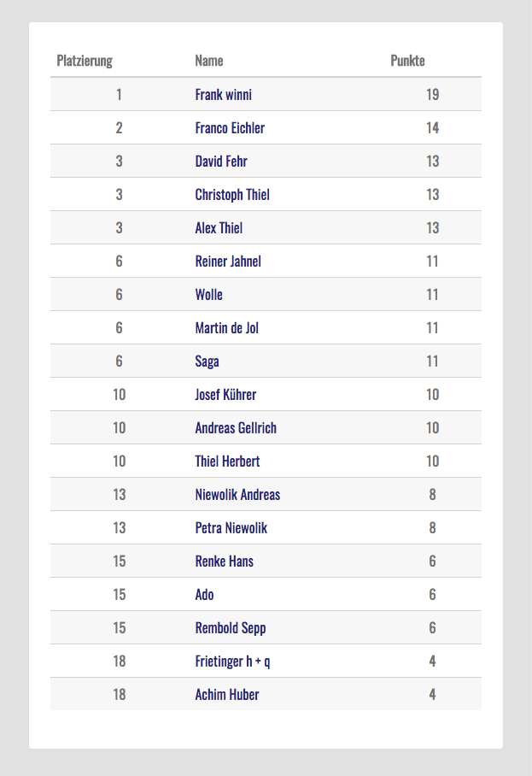Image resolution: width=532 pixels, height=776 pixels.
Task: Select the player named Wolle
Action: coord(208,295)
